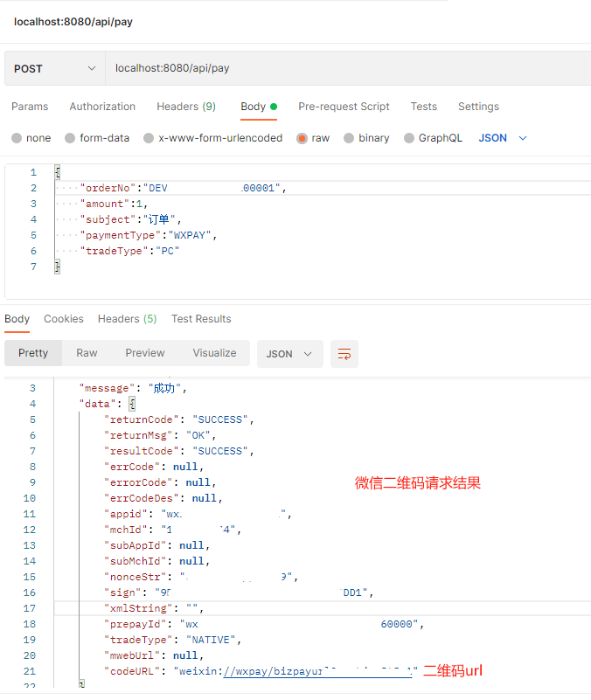Click the "errCode": null line
This screenshot has width=591, height=700.
154,467
